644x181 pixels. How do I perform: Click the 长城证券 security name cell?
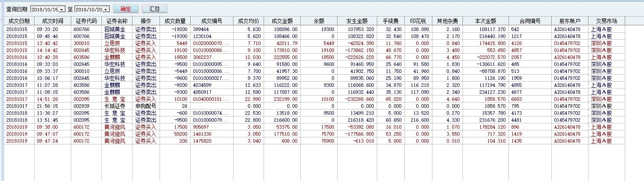(x=115, y=106)
